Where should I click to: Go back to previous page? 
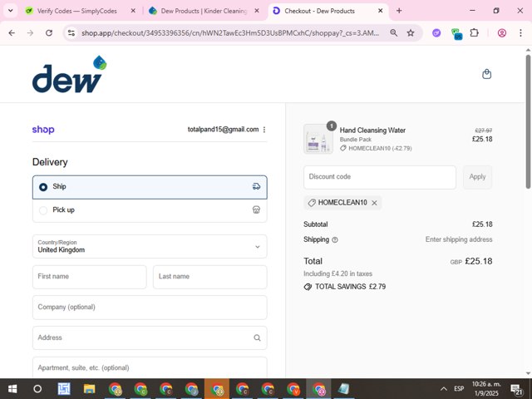(x=12, y=33)
